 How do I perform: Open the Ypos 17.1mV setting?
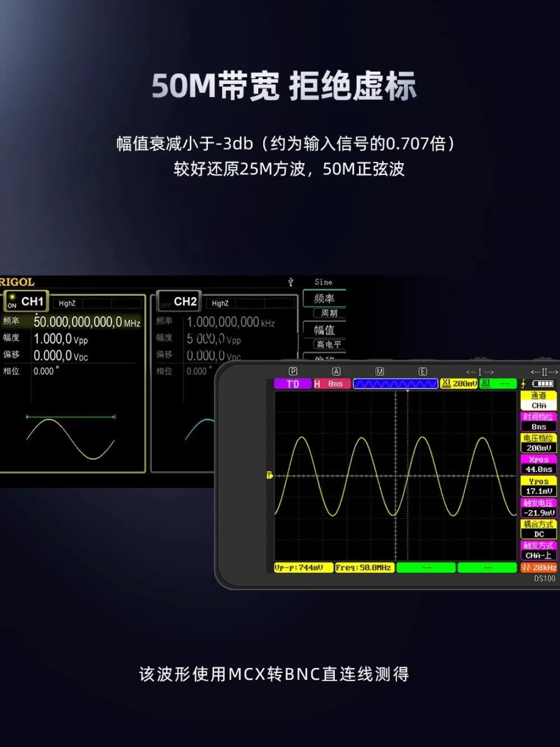[x=538, y=486]
